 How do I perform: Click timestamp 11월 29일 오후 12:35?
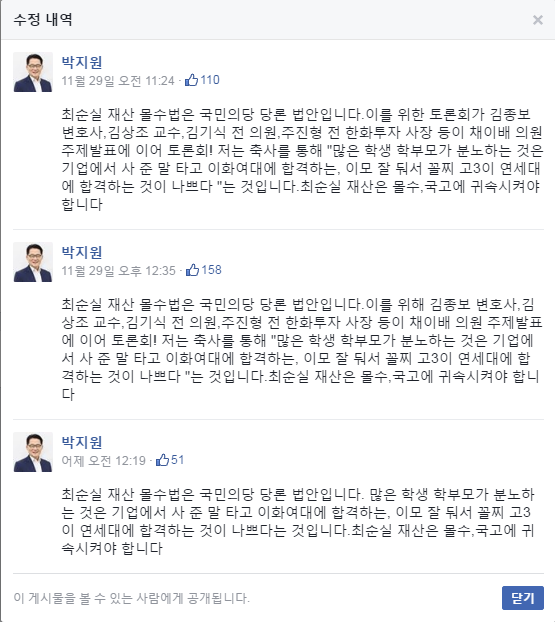pyautogui.click(x=118, y=271)
